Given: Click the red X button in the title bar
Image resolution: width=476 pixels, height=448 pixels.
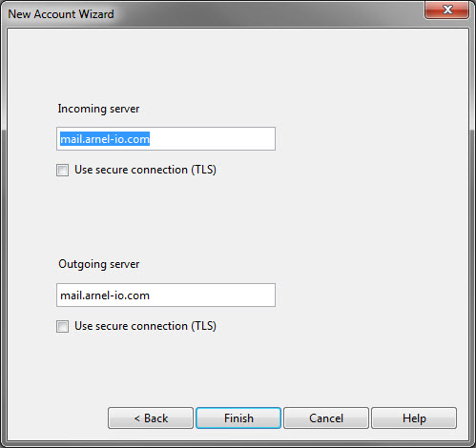Looking at the screenshot, I should coord(446,10).
